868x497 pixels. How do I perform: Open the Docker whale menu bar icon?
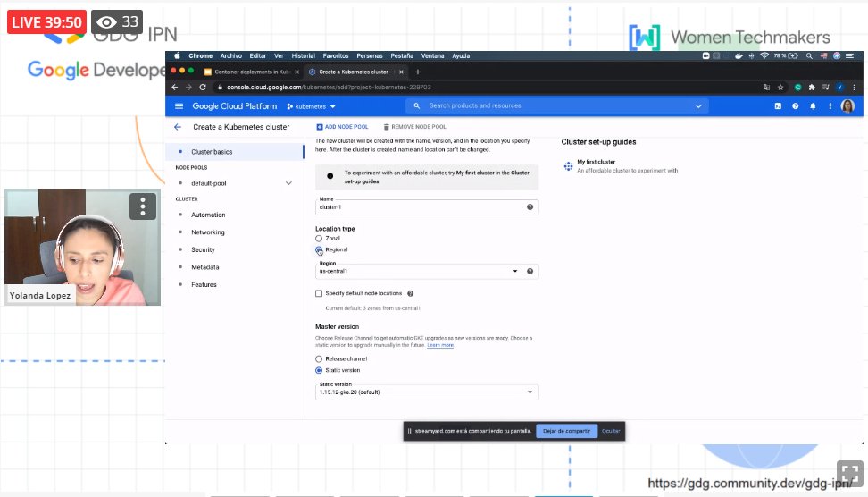coord(739,56)
